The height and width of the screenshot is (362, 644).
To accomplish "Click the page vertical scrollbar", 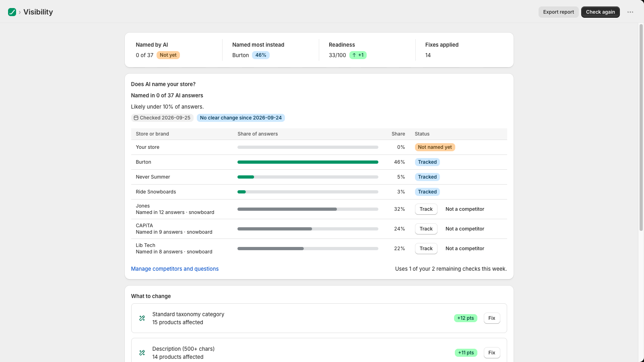I will coord(641,127).
